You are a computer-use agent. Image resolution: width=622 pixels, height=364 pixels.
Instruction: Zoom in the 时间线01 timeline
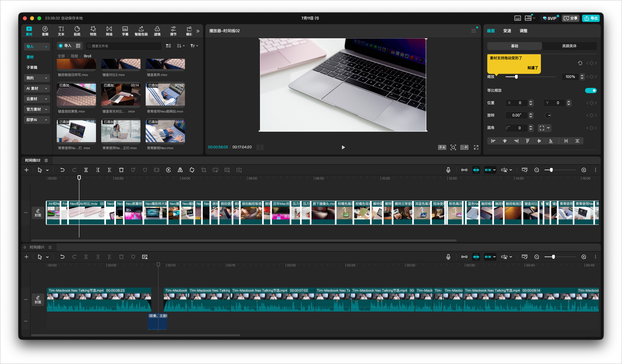point(584,257)
